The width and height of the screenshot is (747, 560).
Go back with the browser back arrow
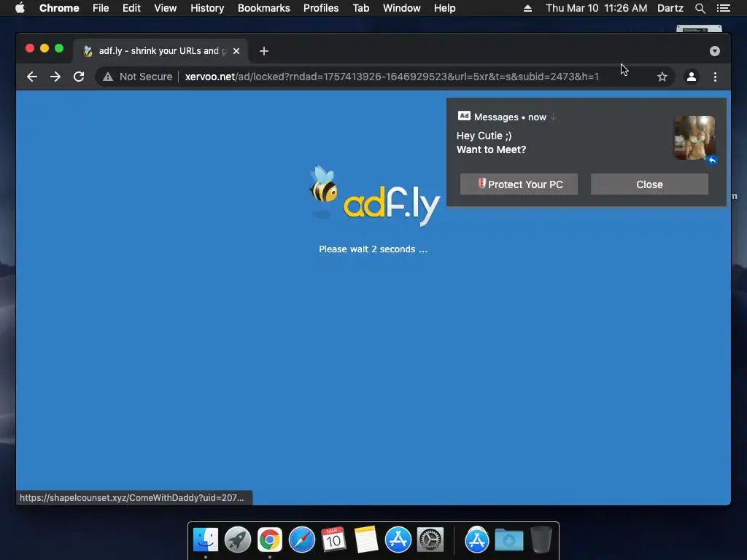tap(32, 77)
